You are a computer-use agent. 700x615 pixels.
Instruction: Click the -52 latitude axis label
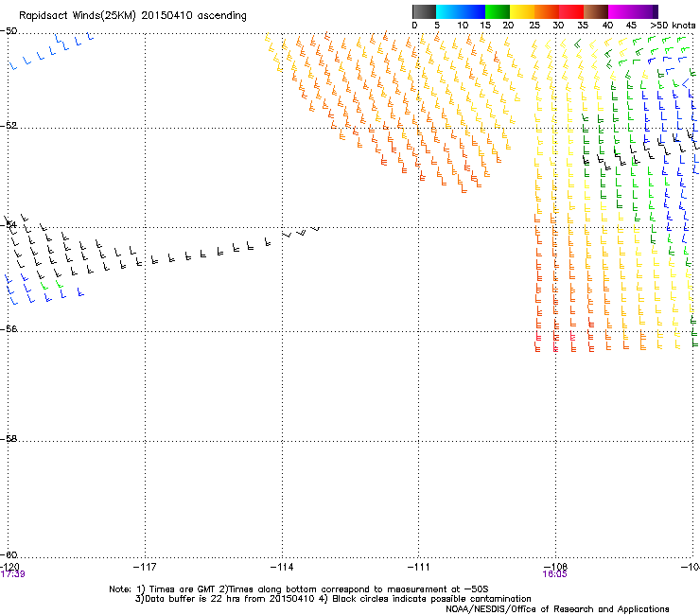coord(9,126)
